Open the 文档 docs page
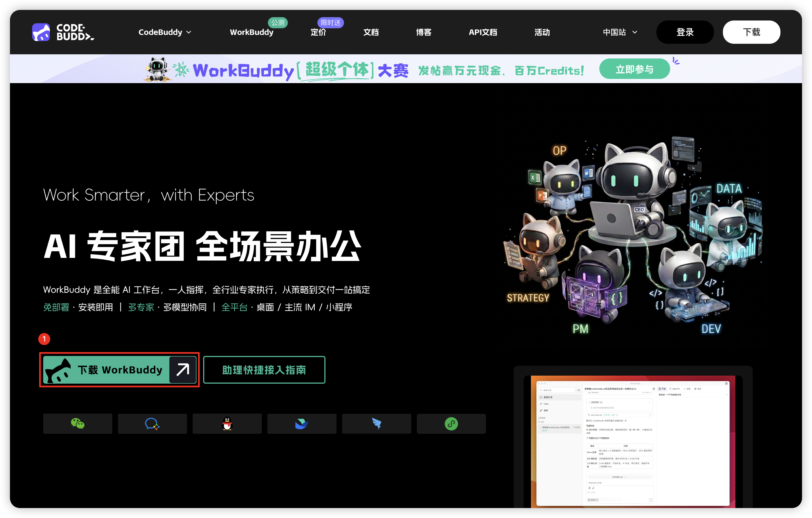812x518 pixels. point(371,32)
